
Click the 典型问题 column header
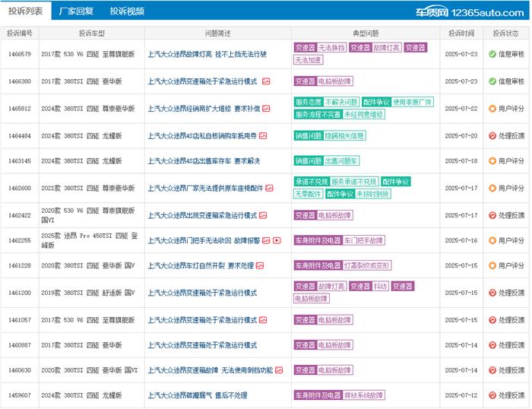coord(366,33)
